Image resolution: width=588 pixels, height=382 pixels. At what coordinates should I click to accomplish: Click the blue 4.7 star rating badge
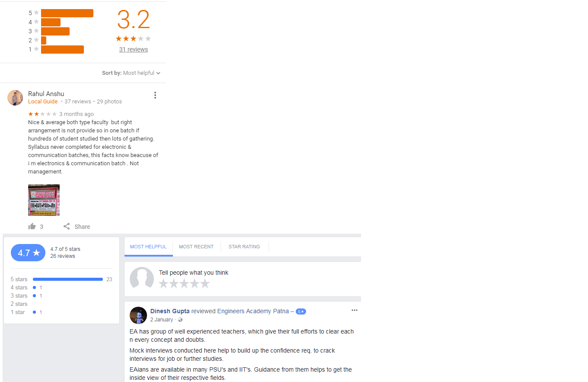coord(28,253)
